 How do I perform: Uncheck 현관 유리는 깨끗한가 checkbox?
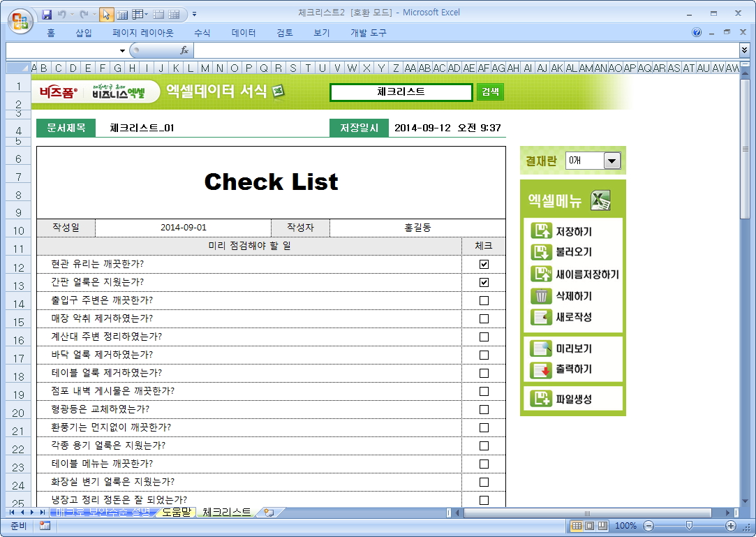coord(484,264)
